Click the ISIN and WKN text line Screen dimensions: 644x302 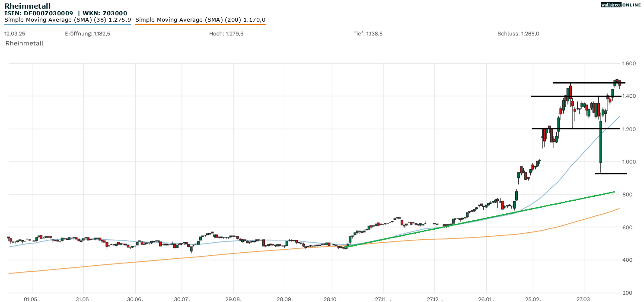coord(66,13)
